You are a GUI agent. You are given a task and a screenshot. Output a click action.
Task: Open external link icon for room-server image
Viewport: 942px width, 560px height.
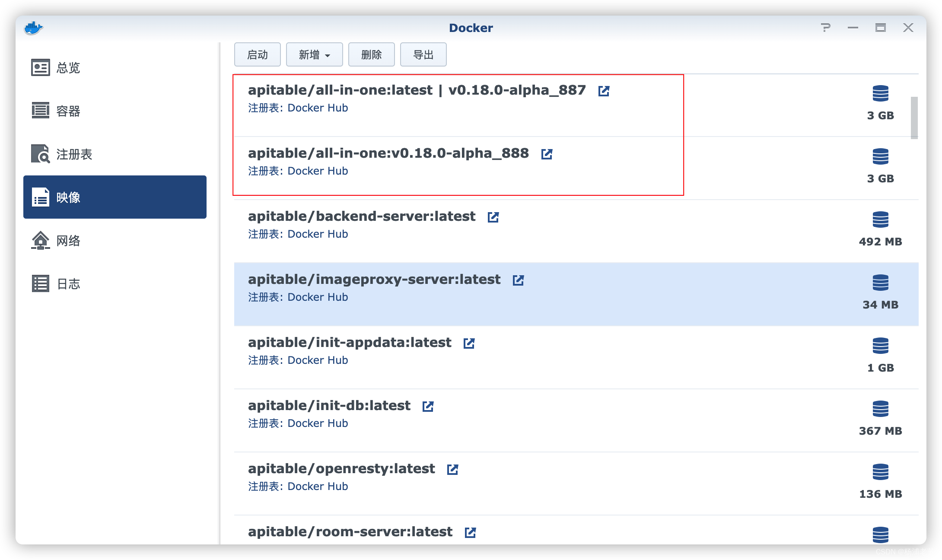(x=470, y=532)
